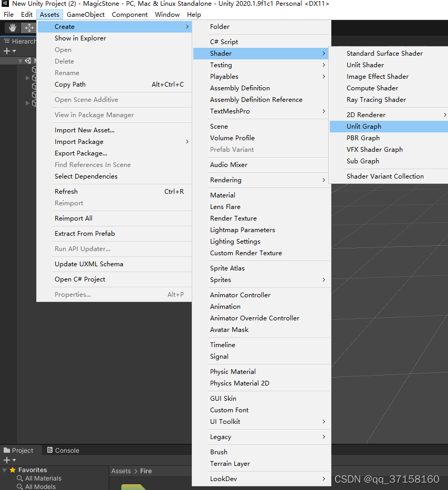Select the Hand tool in toolbar
Viewport: 448px width, 490px height.
pos(13,28)
